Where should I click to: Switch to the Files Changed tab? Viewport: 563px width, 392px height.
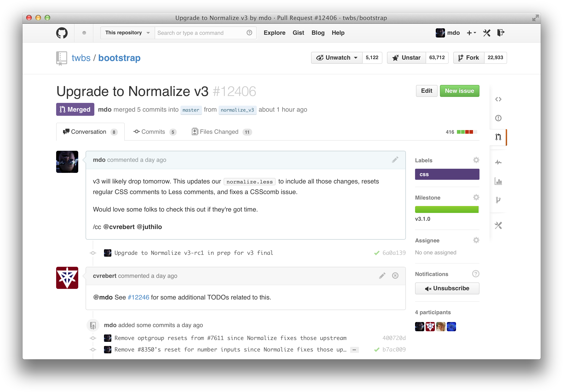[222, 132]
